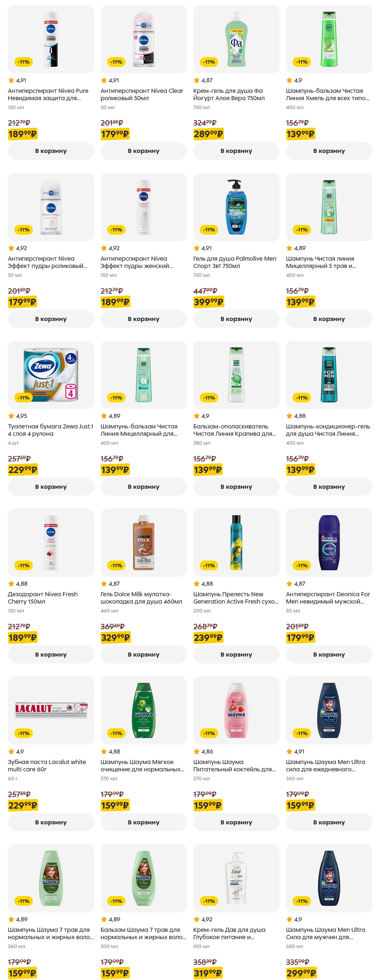Open the Чистая Линия For Men bottle image
The image size is (379, 980).
329,374
